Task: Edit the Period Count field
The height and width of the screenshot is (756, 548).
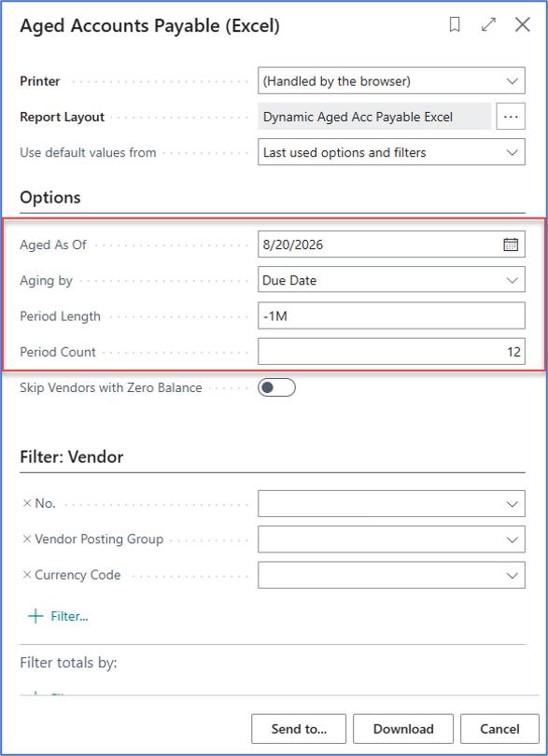Action: pos(391,352)
